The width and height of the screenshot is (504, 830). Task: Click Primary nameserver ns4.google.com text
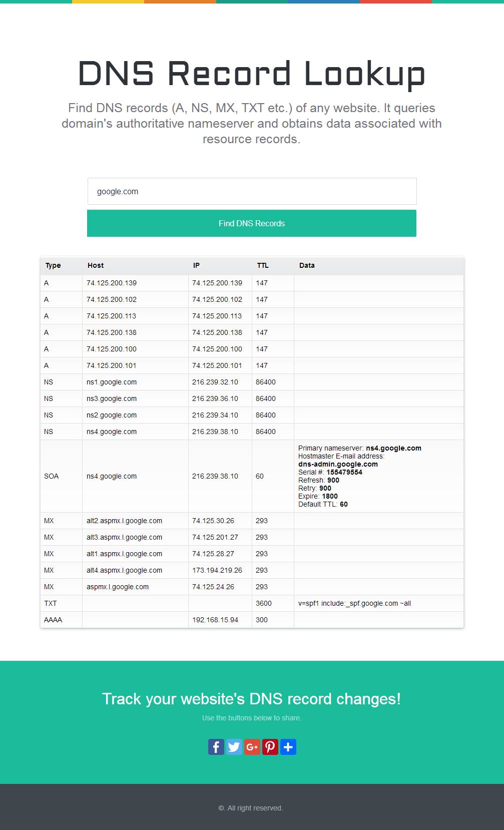coord(360,448)
